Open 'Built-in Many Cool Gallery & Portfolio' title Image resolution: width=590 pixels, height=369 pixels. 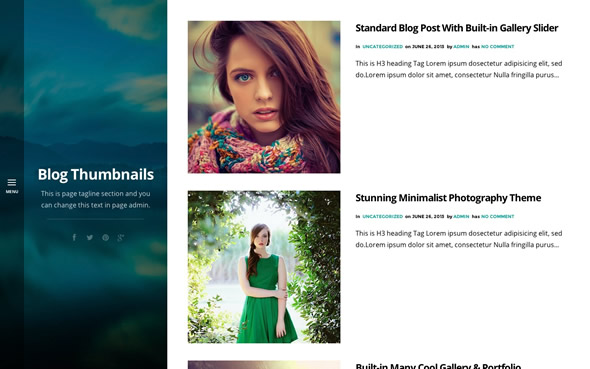pyautogui.click(x=438, y=366)
